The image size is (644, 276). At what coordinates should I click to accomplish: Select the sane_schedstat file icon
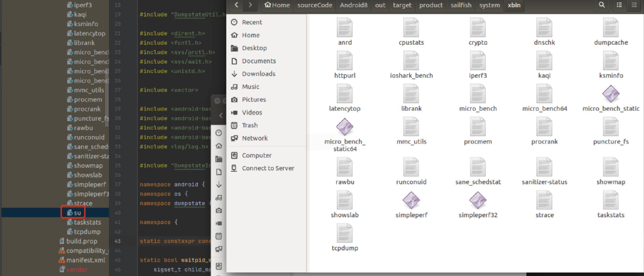[x=478, y=167]
